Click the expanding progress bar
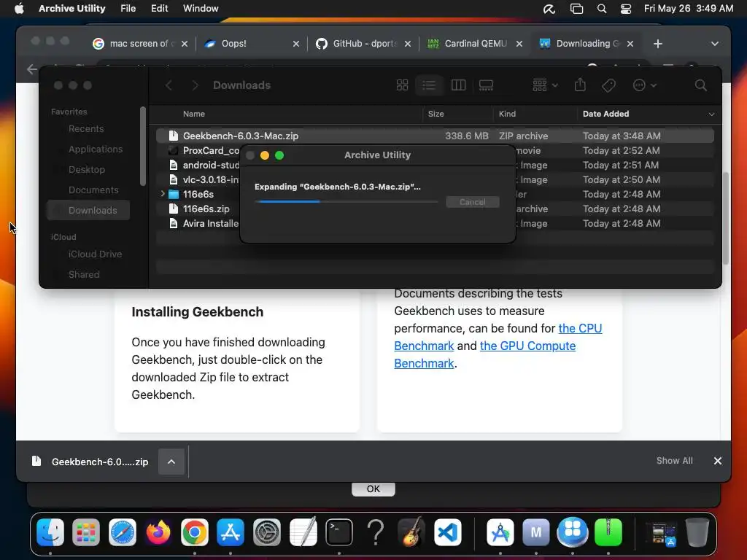The height and width of the screenshot is (560, 747). tap(346, 201)
